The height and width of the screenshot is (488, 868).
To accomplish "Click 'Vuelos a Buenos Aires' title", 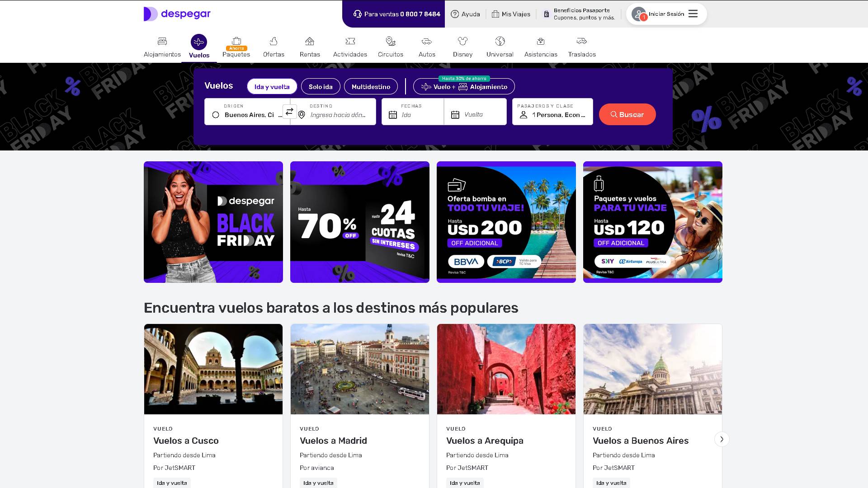I will point(641,441).
